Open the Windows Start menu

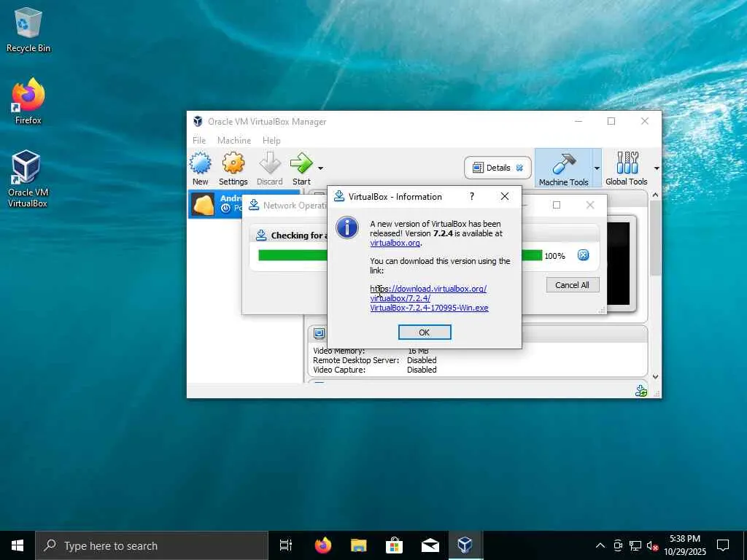pos(18,545)
